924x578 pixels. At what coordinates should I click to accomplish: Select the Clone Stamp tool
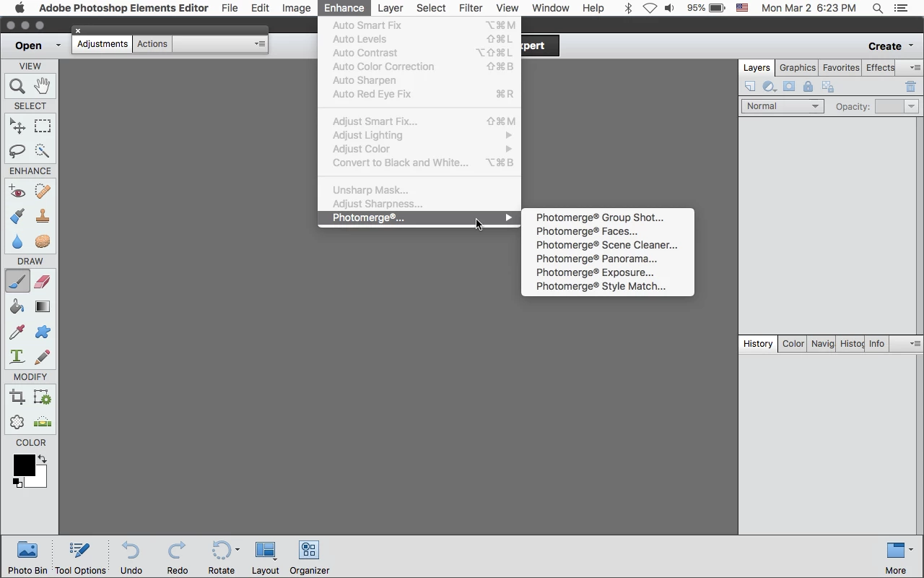pos(43,216)
